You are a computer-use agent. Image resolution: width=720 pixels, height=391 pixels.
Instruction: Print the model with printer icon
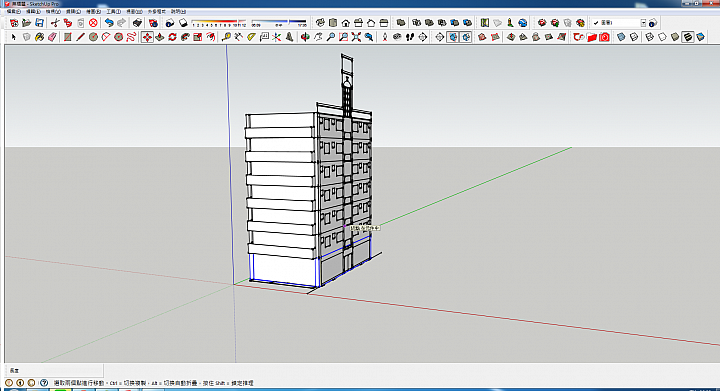137,22
